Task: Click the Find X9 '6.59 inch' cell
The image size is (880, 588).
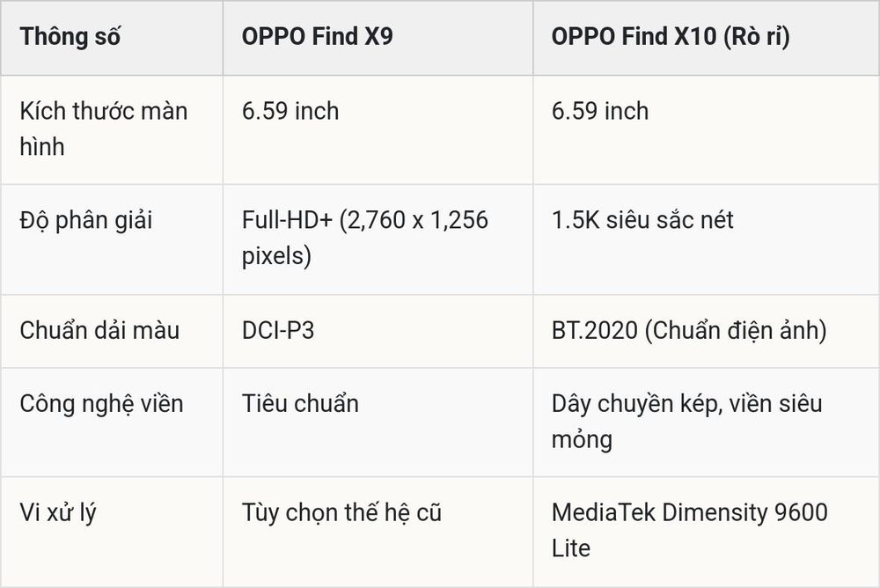Action: click(x=290, y=111)
